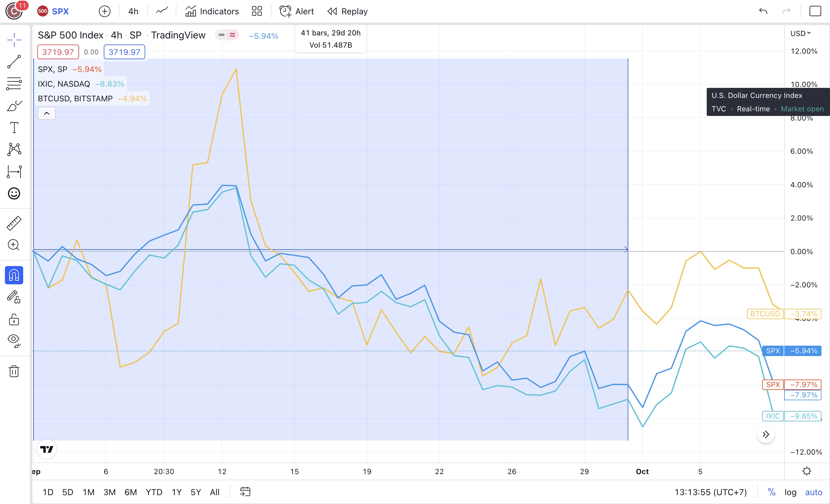
Task: Click the blue 3719.97 buy price box
Action: tap(124, 52)
